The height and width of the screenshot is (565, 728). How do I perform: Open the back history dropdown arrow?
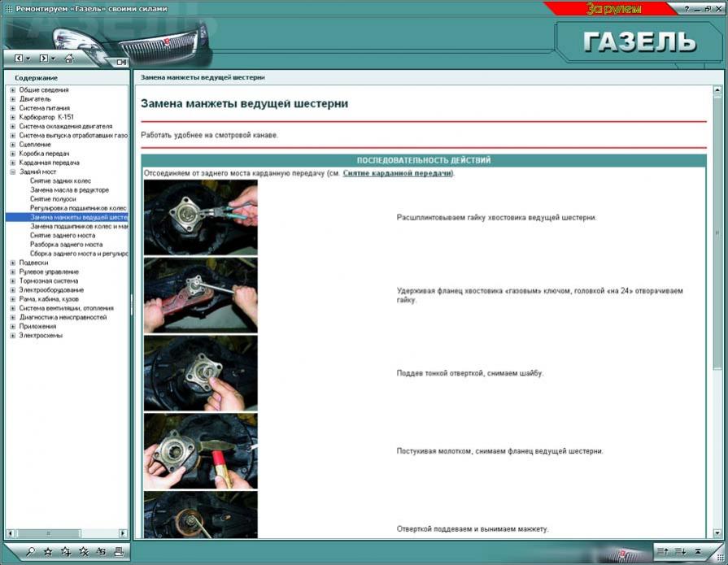pos(28,59)
